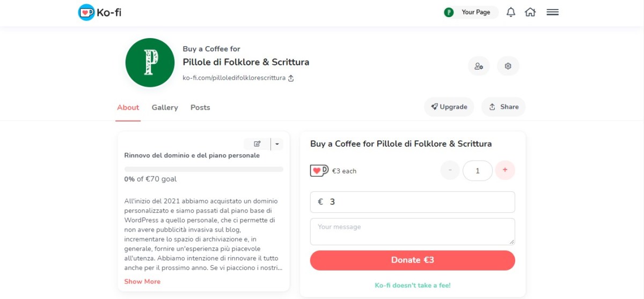This screenshot has height=299, width=644.
Task: Edit the goal with pencil icon
Action: (x=257, y=144)
